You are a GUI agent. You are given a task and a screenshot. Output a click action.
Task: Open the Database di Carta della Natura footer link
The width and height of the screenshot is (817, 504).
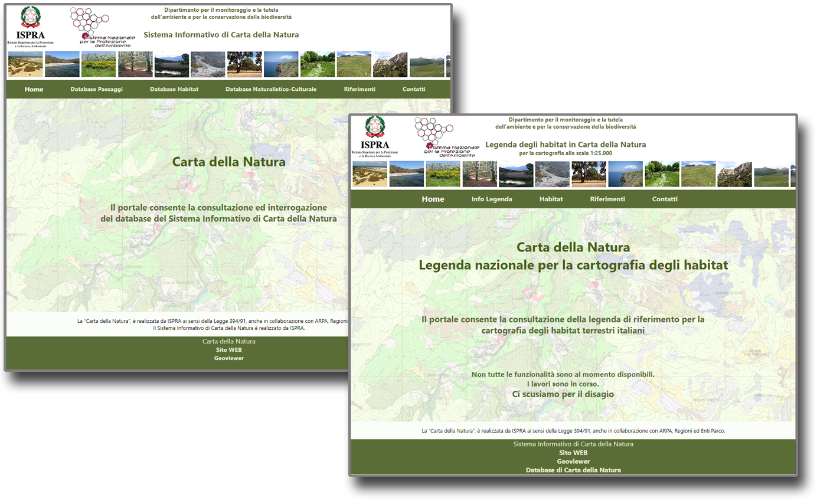point(573,470)
